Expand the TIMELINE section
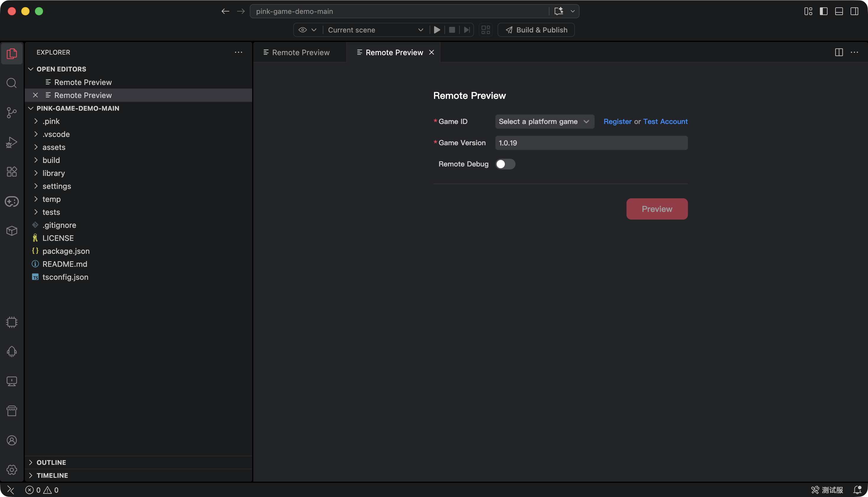Image resolution: width=868 pixels, height=497 pixels. tap(138, 475)
